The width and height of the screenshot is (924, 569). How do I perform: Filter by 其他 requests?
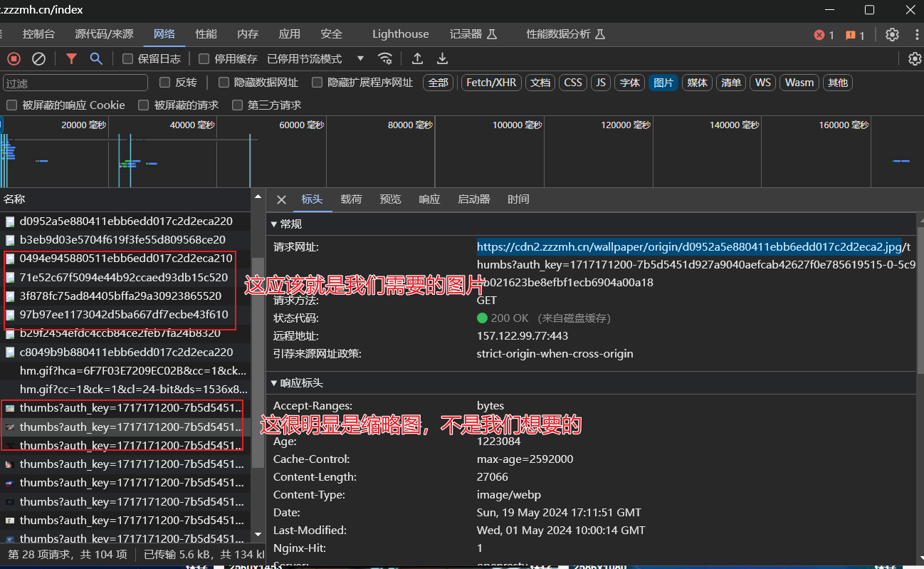pos(838,83)
